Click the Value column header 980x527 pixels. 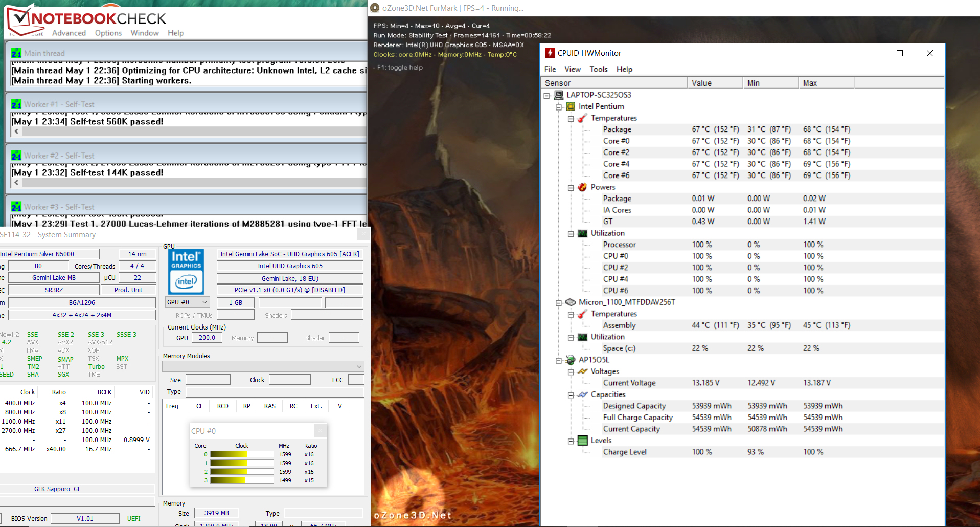click(715, 83)
